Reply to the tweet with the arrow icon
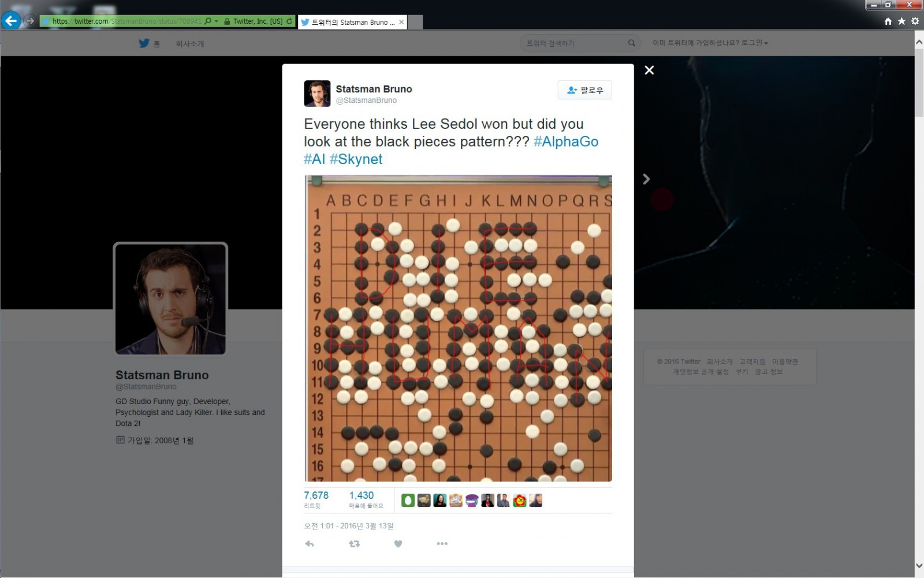The height and width of the screenshot is (578, 924). [310, 544]
